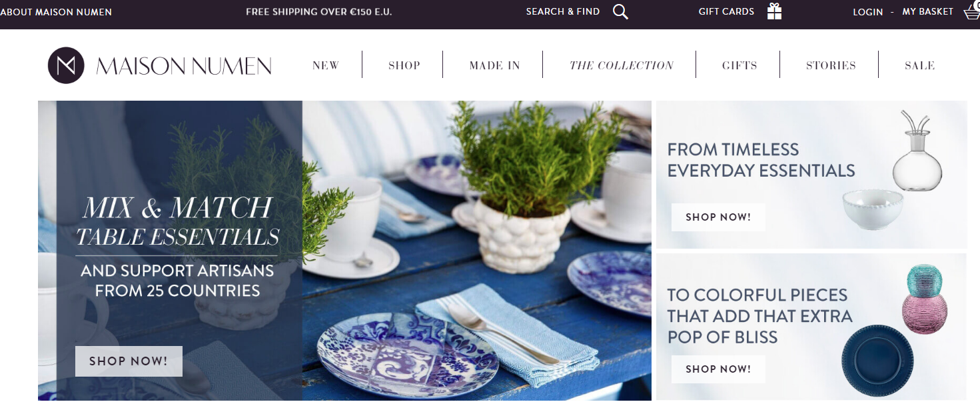Click the SEARCH & FIND text
This screenshot has height=404, width=980.
point(563,11)
